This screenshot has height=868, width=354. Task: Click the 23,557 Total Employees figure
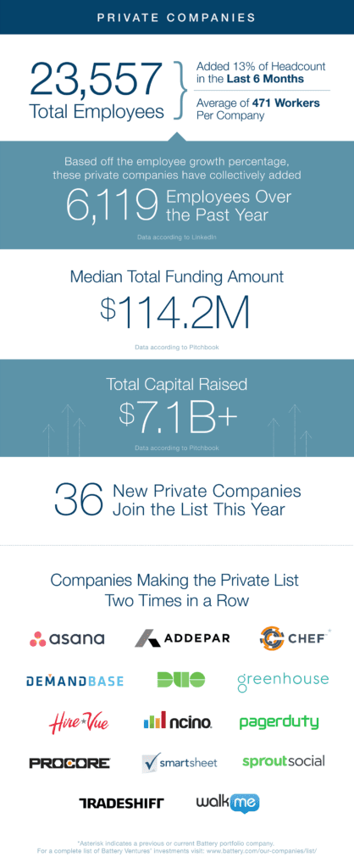[x=97, y=91]
